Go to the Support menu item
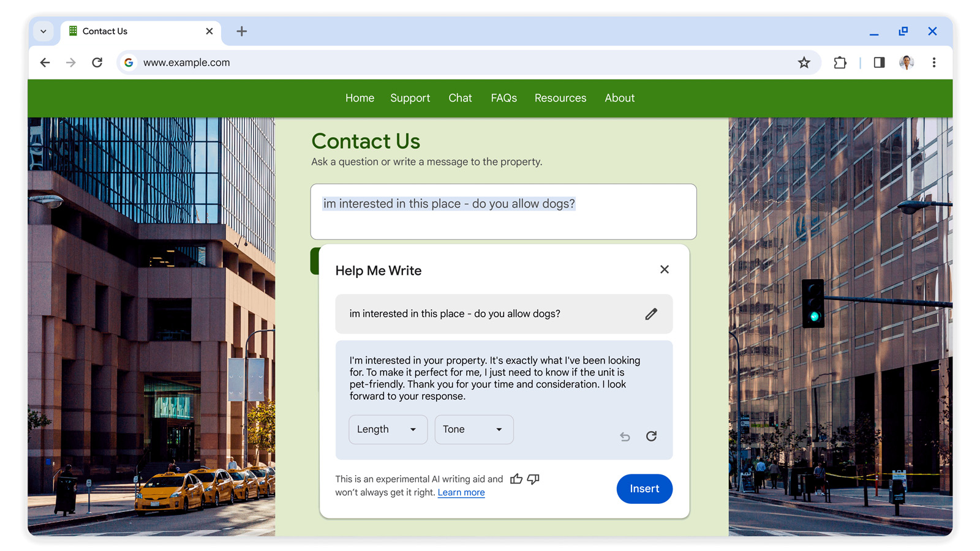The height and width of the screenshot is (551, 980). (410, 98)
